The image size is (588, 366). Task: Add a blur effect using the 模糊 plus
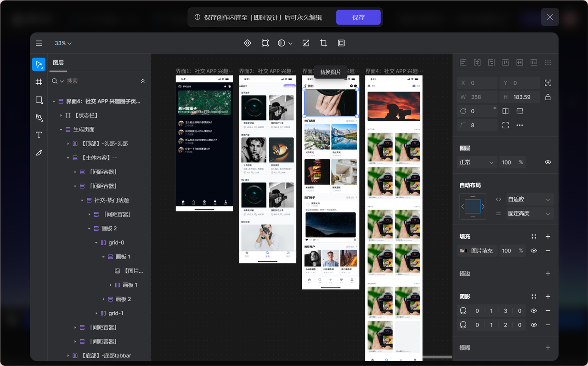point(548,348)
